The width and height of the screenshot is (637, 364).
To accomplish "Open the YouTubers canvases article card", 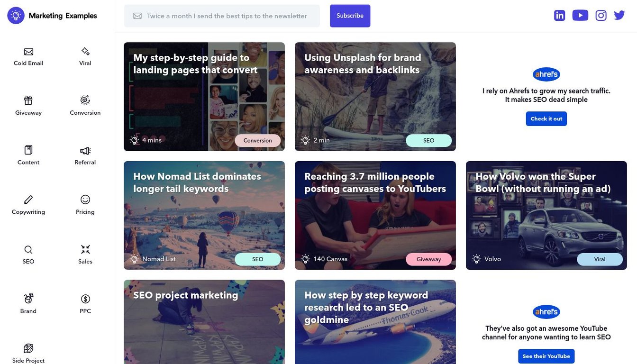I will [x=375, y=216].
